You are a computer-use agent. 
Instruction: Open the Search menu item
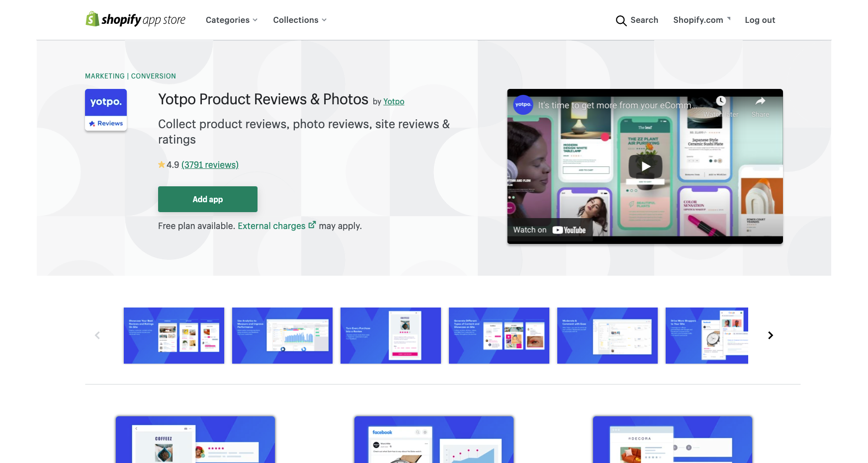(644, 20)
